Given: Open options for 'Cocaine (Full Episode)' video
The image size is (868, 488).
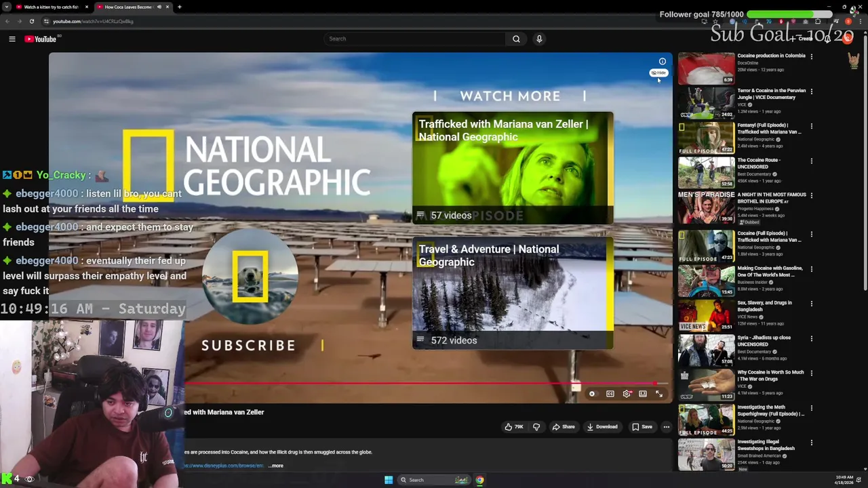Looking at the screenshot, I should tap(812, 234).
